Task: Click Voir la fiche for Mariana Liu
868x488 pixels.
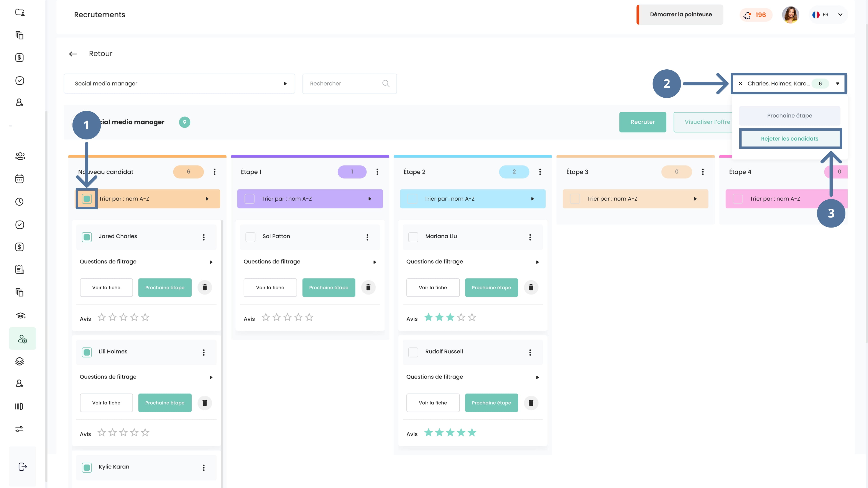Action: tap(433, 287)
